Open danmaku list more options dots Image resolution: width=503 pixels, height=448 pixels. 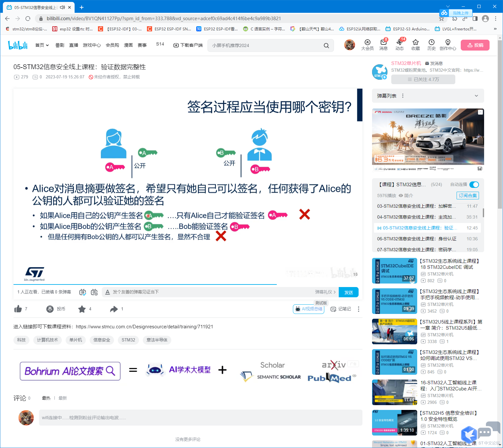coord(403,96)
